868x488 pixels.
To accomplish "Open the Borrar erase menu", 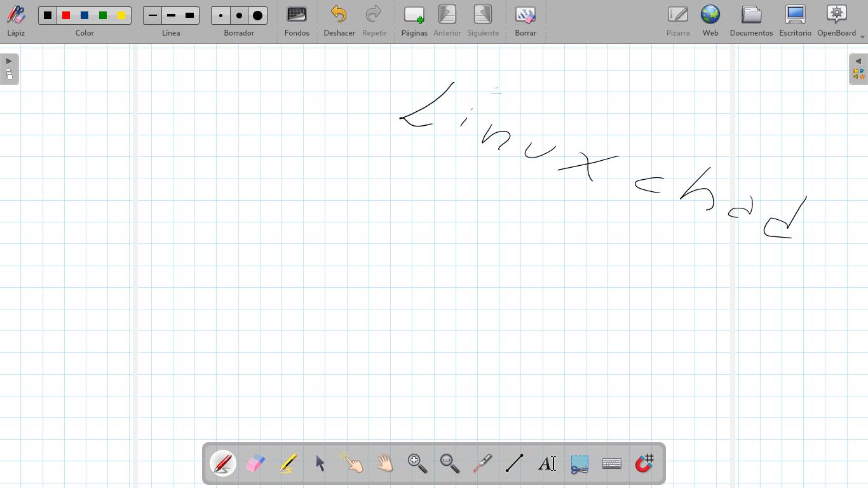I will pyautogui.click(x=526, y=21).
